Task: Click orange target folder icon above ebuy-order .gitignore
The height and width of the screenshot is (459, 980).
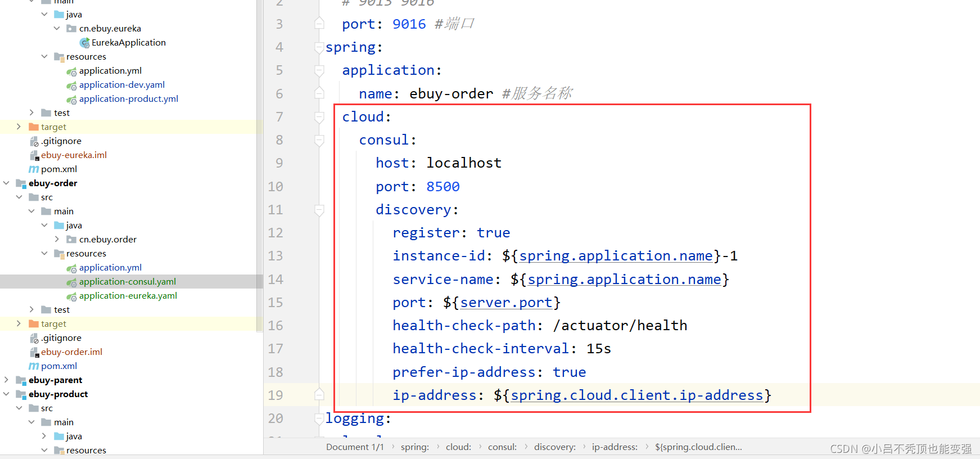Action: click(x=34, y=324)
